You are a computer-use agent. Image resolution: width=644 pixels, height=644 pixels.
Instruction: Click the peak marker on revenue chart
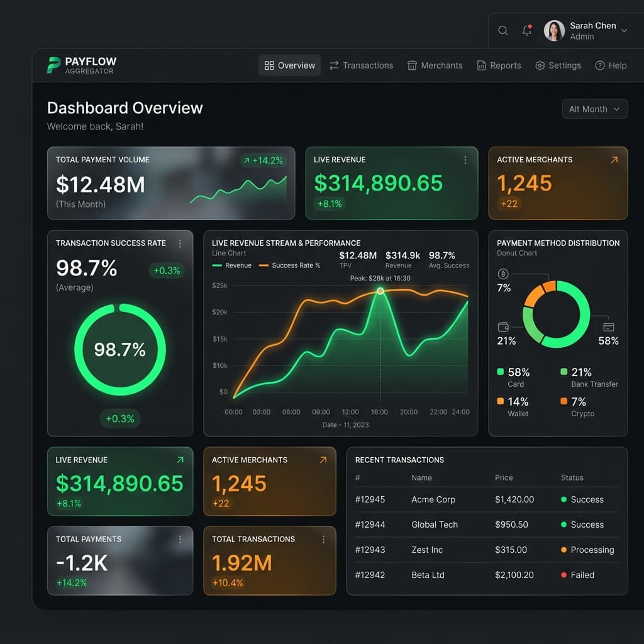tap(380, 291)
